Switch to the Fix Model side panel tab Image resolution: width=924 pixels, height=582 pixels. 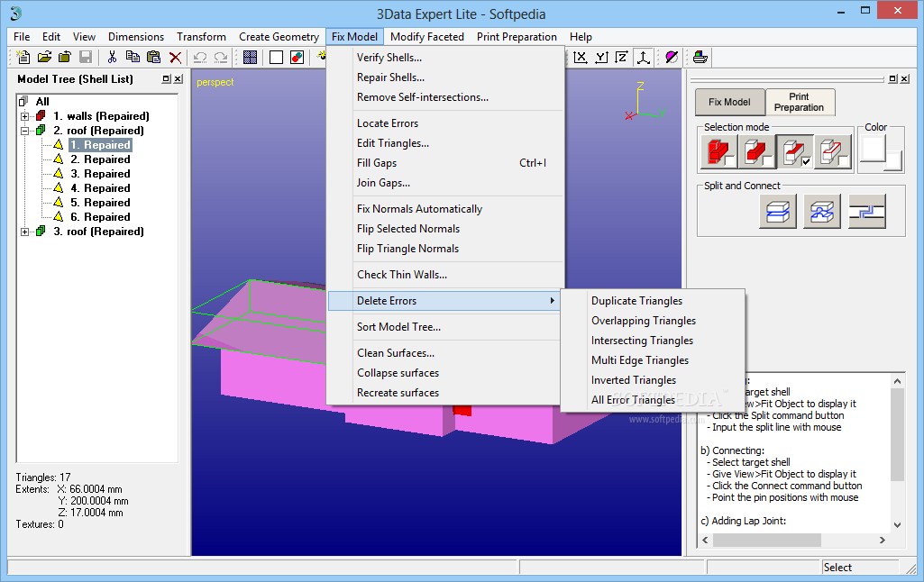729,102
